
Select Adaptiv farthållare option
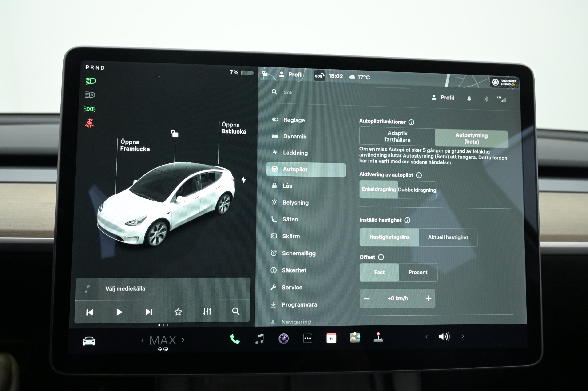tap(397, 136)
